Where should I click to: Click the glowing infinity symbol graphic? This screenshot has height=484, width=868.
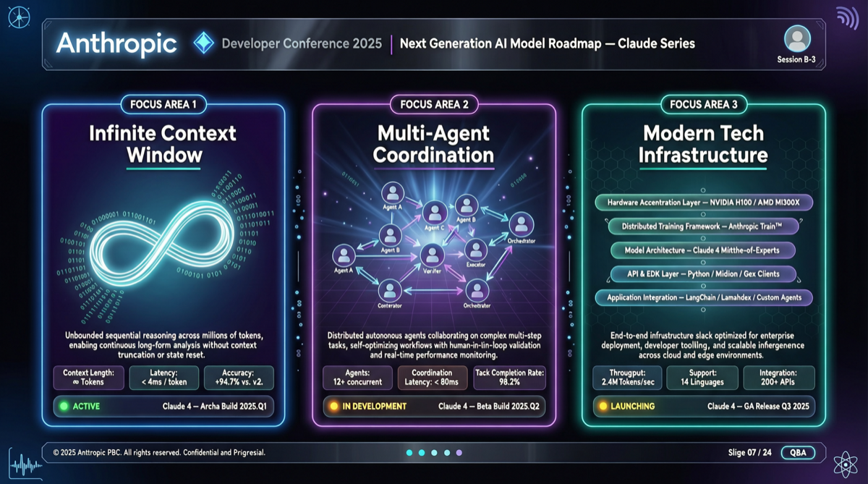163,244
